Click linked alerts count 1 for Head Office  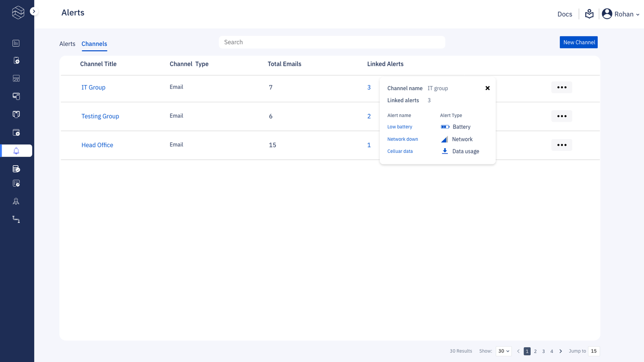[369, 145]
